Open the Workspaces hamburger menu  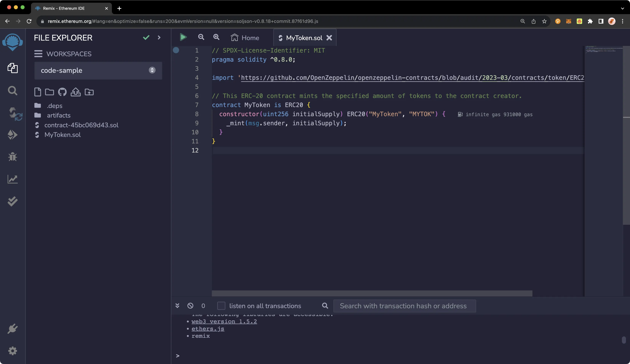(x=38, y=54)
